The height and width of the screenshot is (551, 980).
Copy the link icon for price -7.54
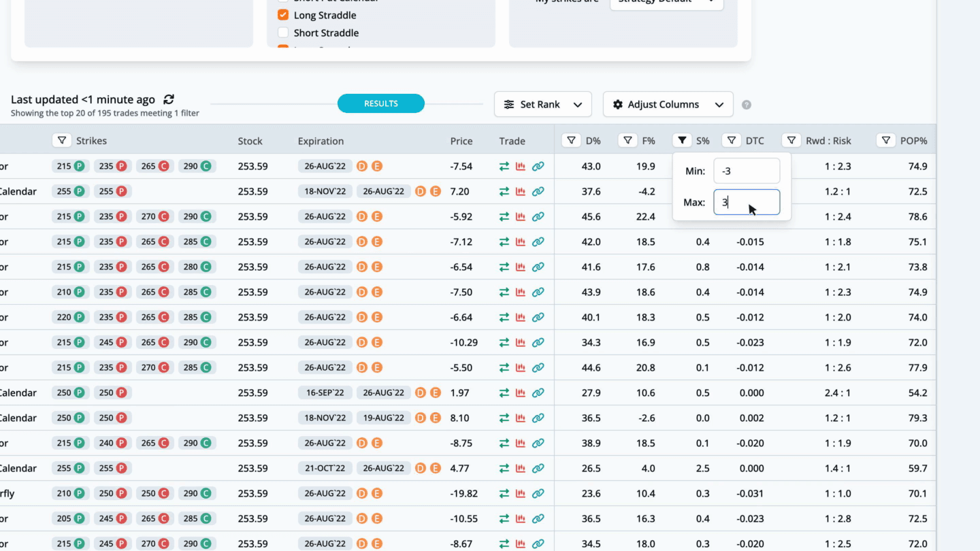pos(538,166)
